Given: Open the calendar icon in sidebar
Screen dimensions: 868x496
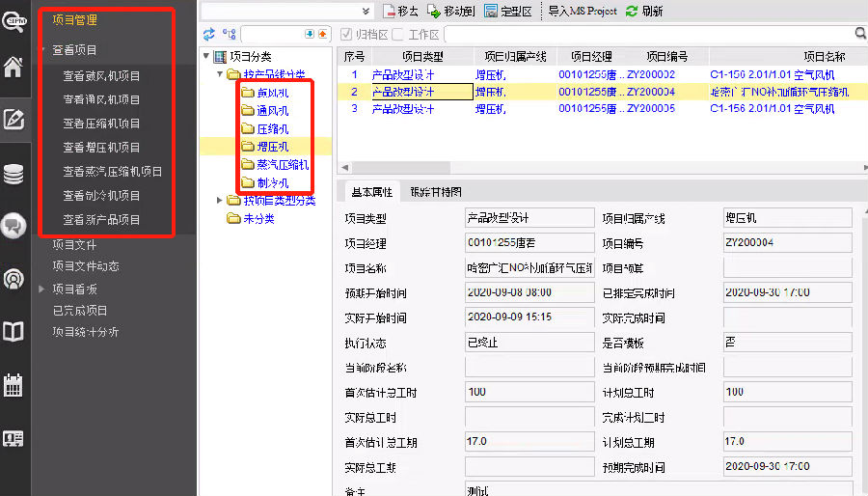Looking at the screenshot, I should (14, 385).
